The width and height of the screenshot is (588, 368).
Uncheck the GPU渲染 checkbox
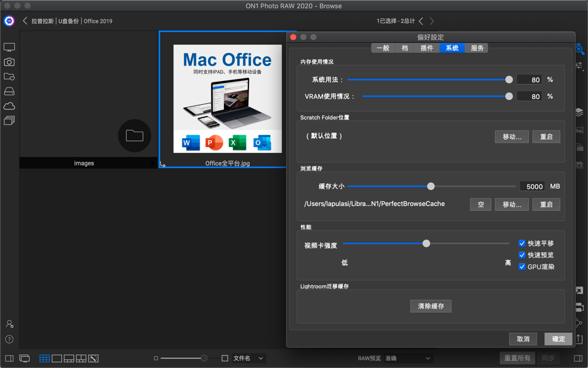click(x=522, y=267)
